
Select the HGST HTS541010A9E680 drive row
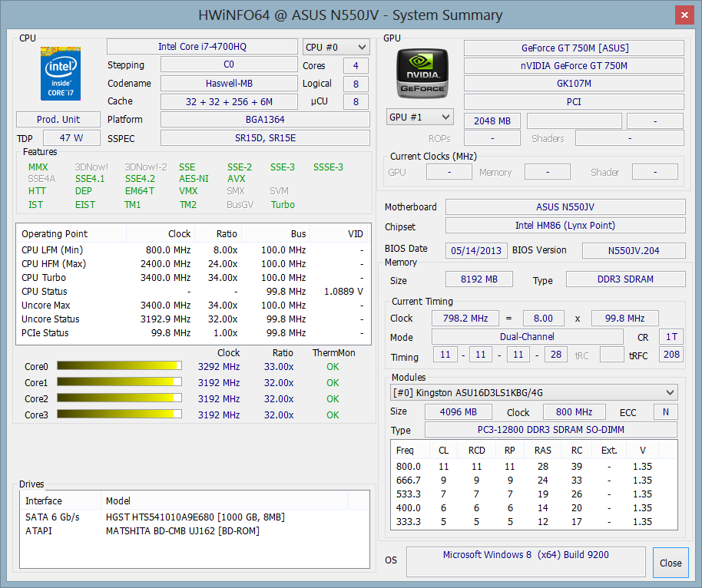pyautogui.click(x=194, y=517)
